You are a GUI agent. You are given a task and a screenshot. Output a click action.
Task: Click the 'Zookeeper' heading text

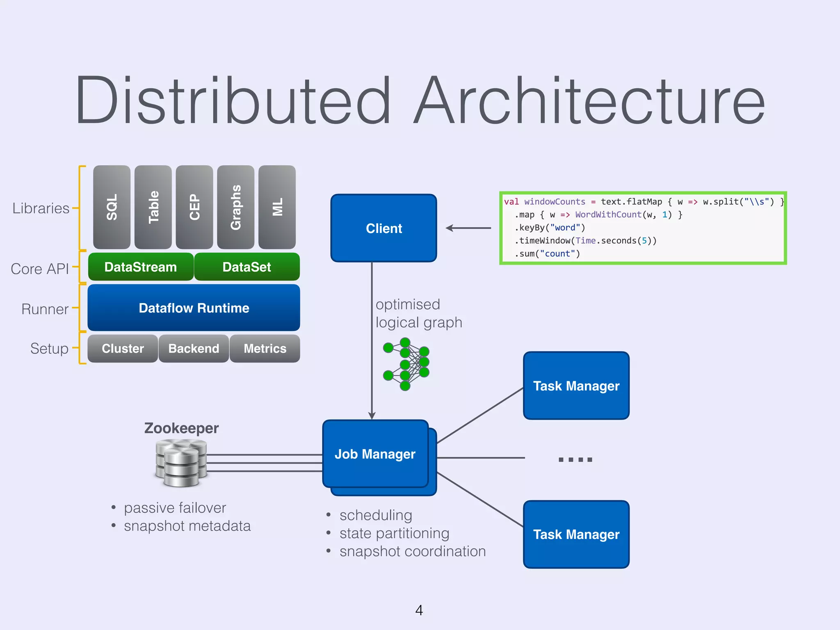point(181,428)
